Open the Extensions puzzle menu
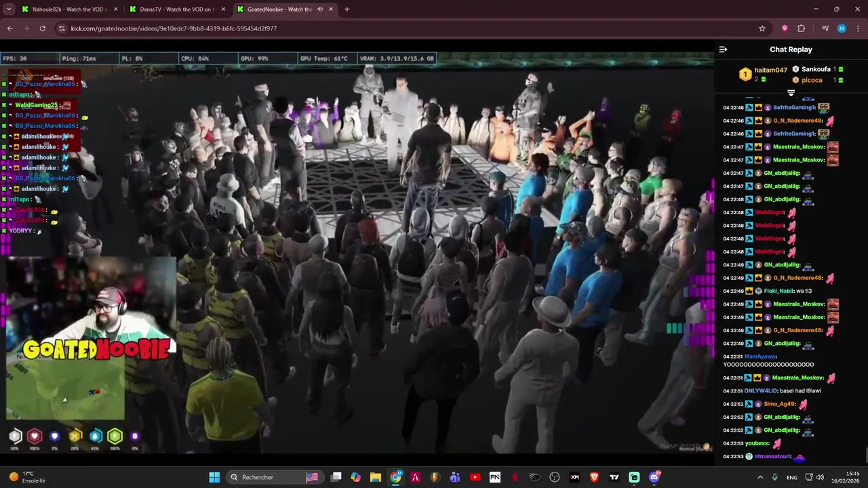 point(802,28)
